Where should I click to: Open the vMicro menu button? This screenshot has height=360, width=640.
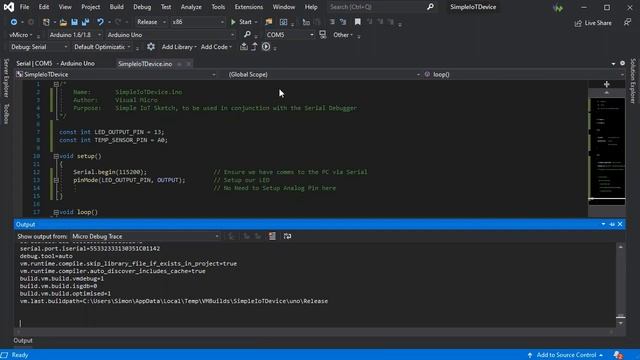pyautogui.click(x=20, y=35)
